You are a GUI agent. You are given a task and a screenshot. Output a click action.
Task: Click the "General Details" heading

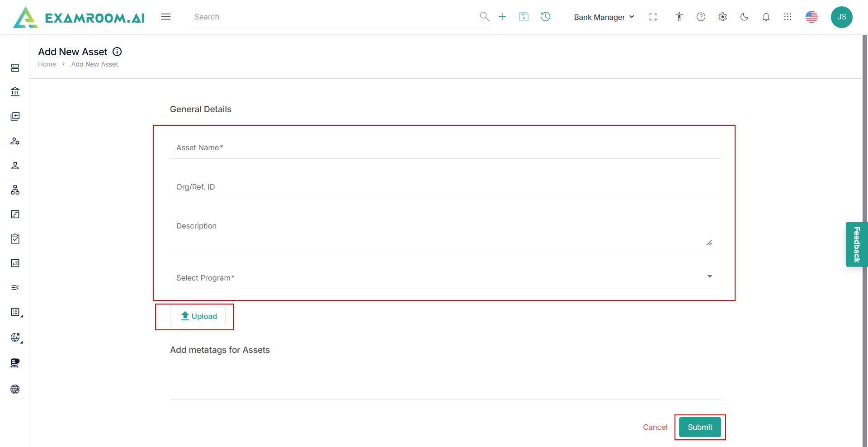pyautogui.click(x=201, y=109)
